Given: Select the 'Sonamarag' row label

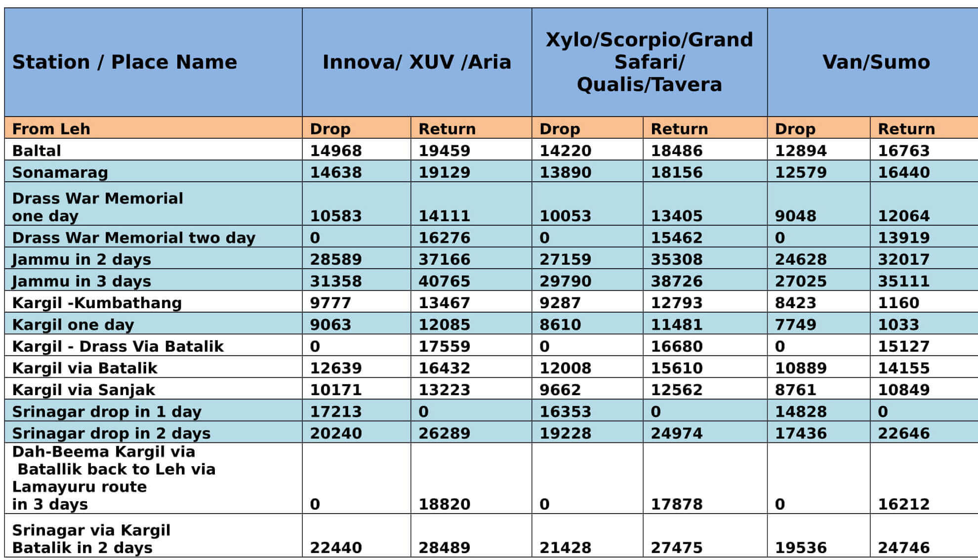Looking at the screenshot, I should tap(60, 172).
